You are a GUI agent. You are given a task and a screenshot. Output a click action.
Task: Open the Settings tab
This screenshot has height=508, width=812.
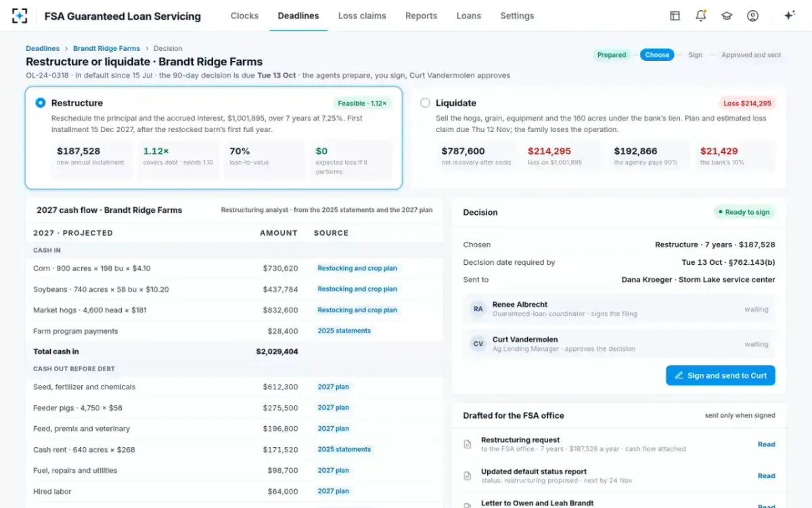(x=517, y=16)
